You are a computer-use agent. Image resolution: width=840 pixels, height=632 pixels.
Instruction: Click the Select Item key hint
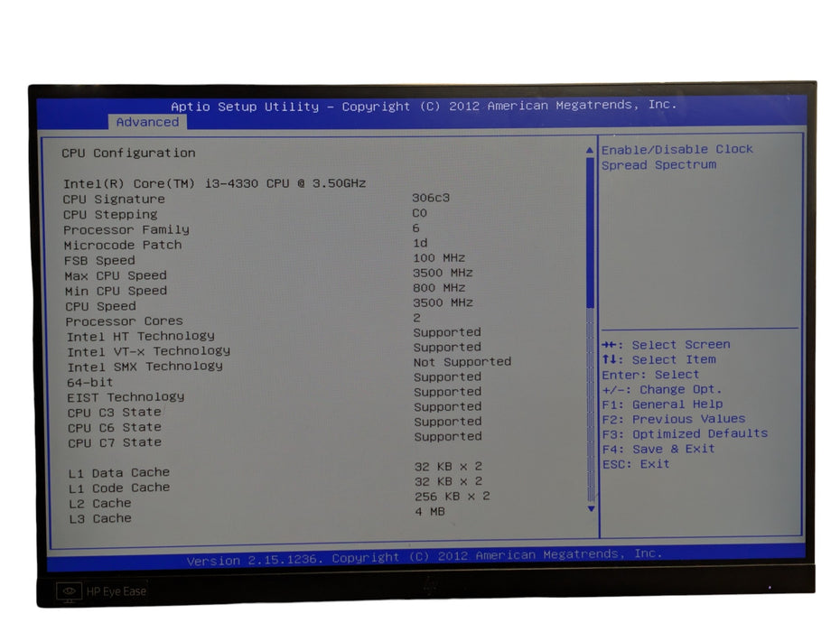pyautogui.click(x=659, y=360)
